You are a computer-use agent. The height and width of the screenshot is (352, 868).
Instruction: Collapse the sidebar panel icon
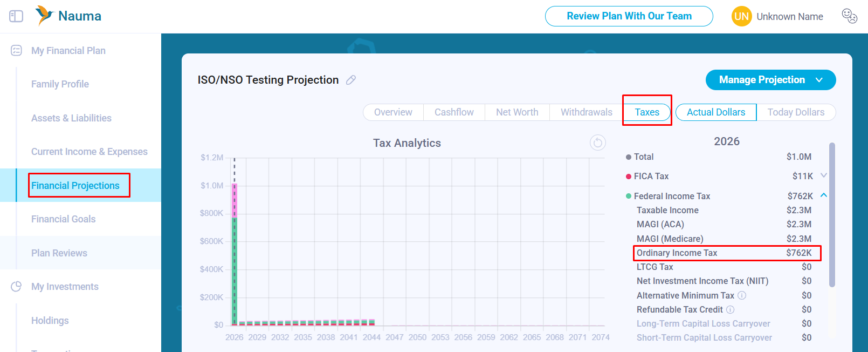click(16, 16)
